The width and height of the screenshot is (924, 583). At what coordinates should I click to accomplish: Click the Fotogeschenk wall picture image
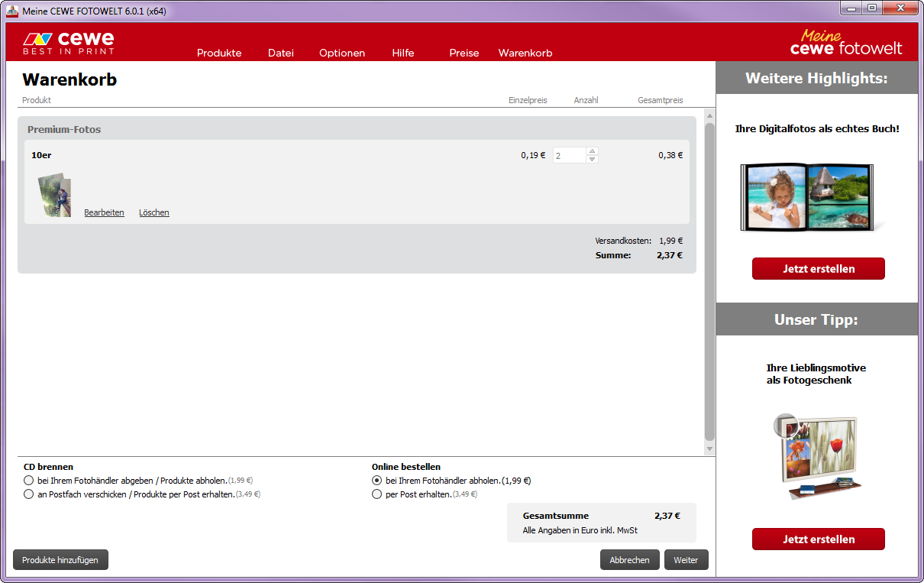[819, 457]
